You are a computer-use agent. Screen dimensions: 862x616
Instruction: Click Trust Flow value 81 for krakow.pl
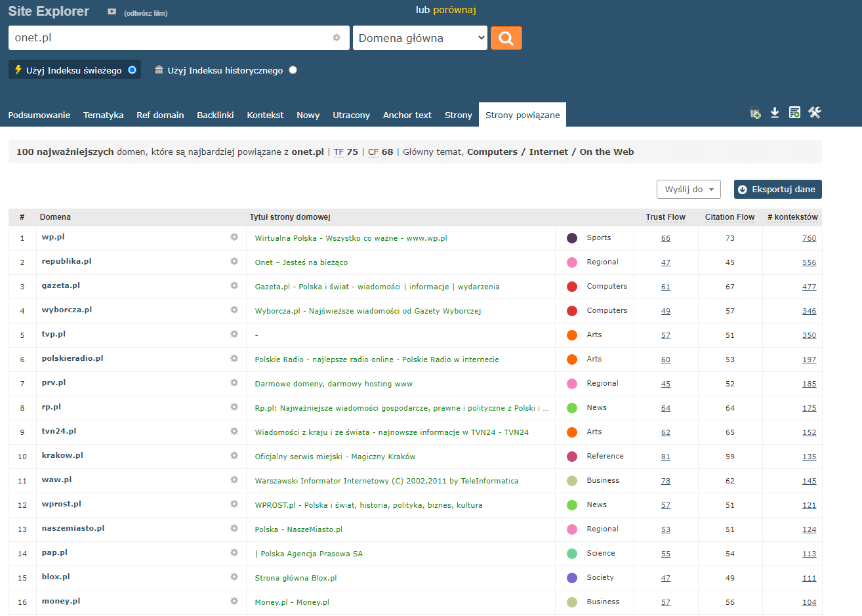(666, 457)
